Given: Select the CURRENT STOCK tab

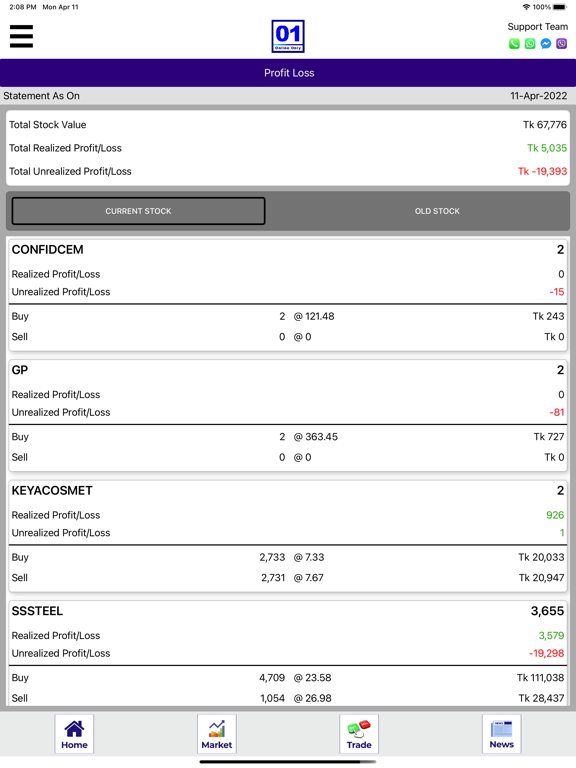Looking at the screenshot, I should (x=138, y=211).
